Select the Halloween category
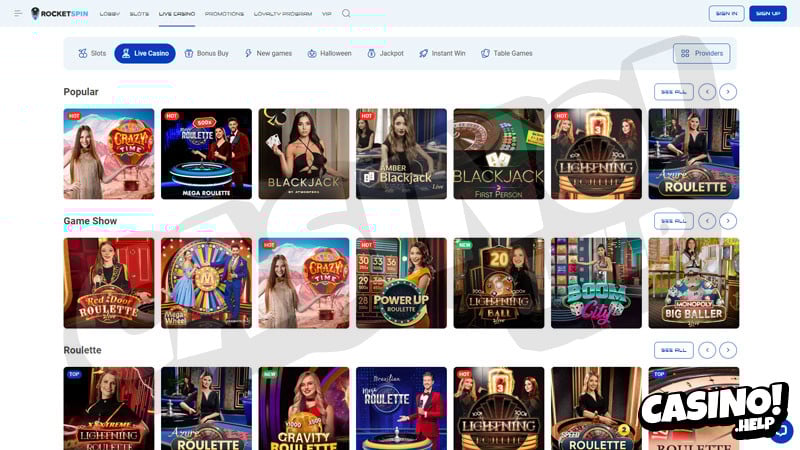This screenshot has width=800, height=450. (329, 53)
